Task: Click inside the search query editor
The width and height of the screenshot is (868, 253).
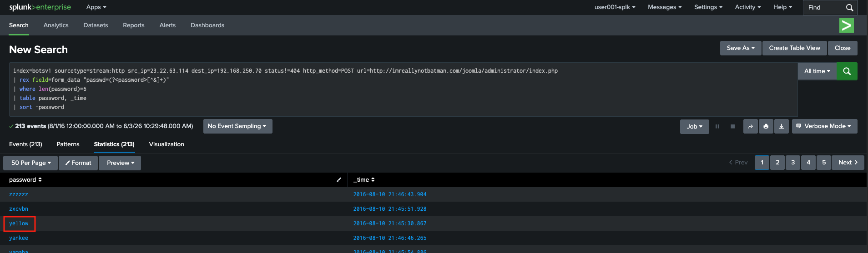Action: pyautogui.click(x=403, y=89)
